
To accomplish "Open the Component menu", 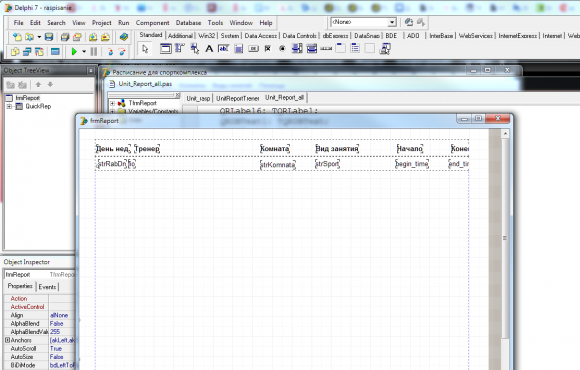I will pos(152,23).
